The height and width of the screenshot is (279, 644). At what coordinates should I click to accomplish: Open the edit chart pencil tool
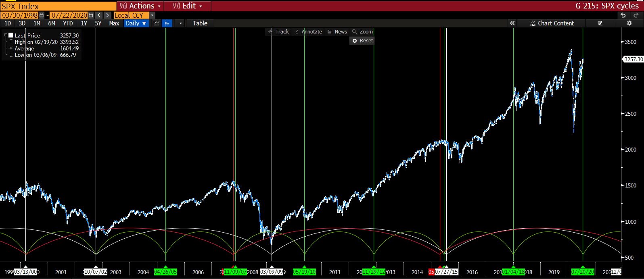[x=600, y=23]
